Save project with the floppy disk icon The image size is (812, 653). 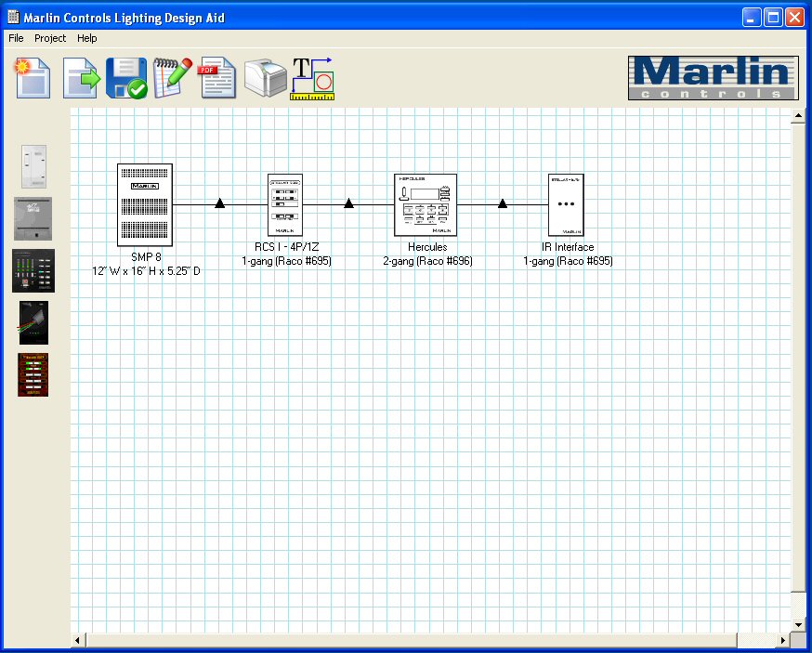[x=126, y=78]
